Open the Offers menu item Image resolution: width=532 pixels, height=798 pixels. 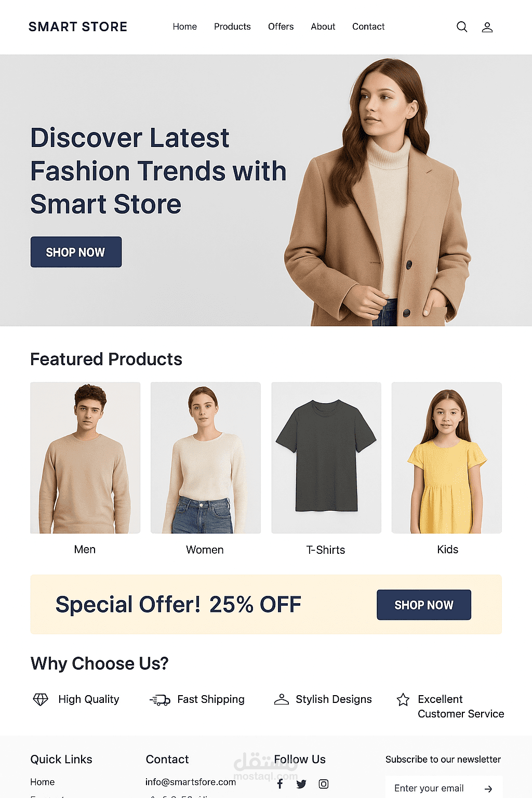coord(281,26)
